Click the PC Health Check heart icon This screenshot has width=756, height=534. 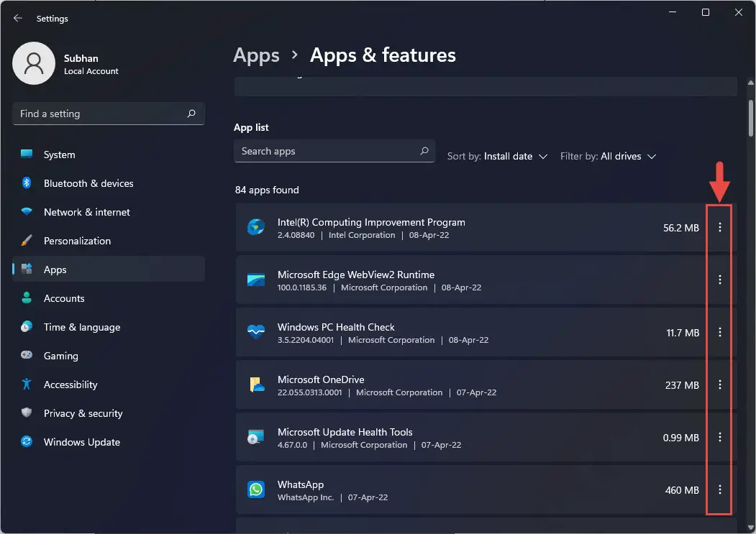pos(256,331)
